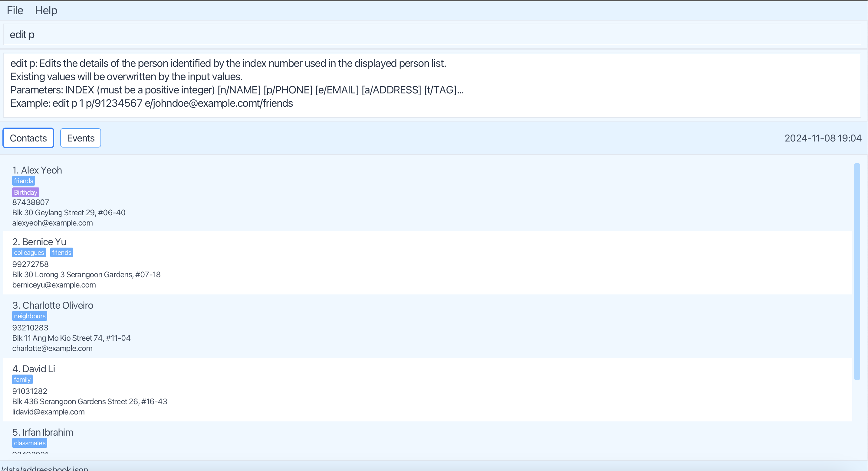Click the neighbours tag on Charlotte
This screenshot has width=868, height=471.
[30, 316]
